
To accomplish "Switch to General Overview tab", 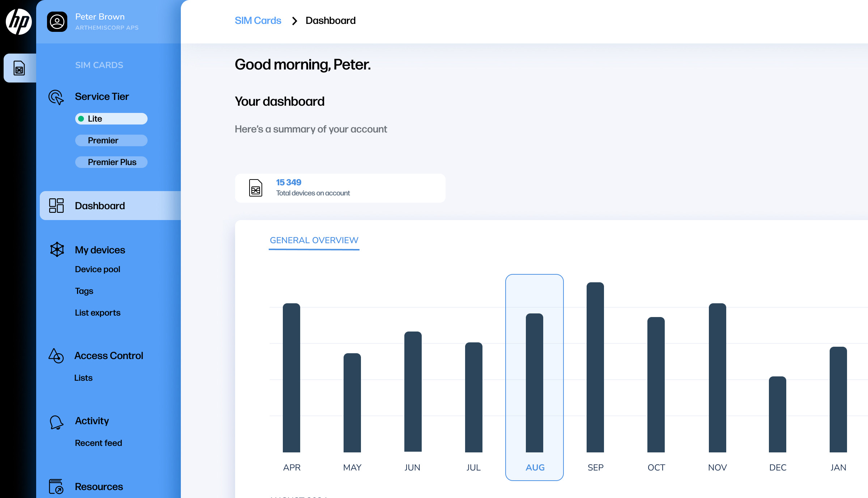I will pos(314,240).
